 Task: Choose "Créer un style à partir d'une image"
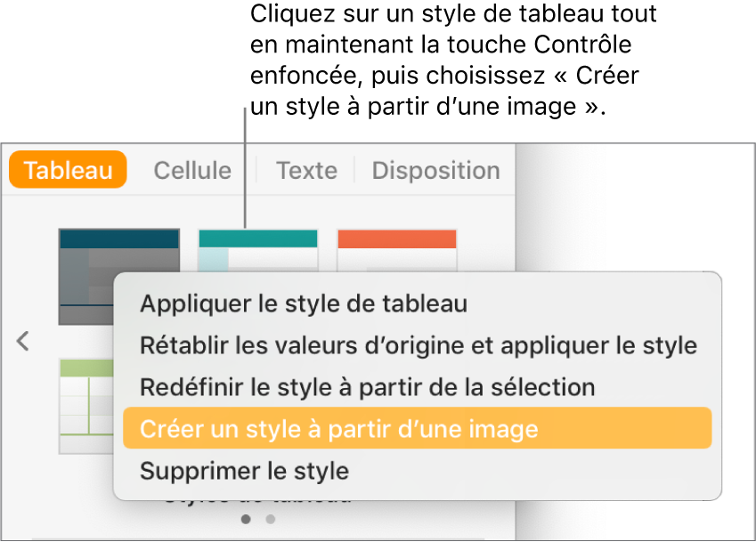tap(339, 429)
